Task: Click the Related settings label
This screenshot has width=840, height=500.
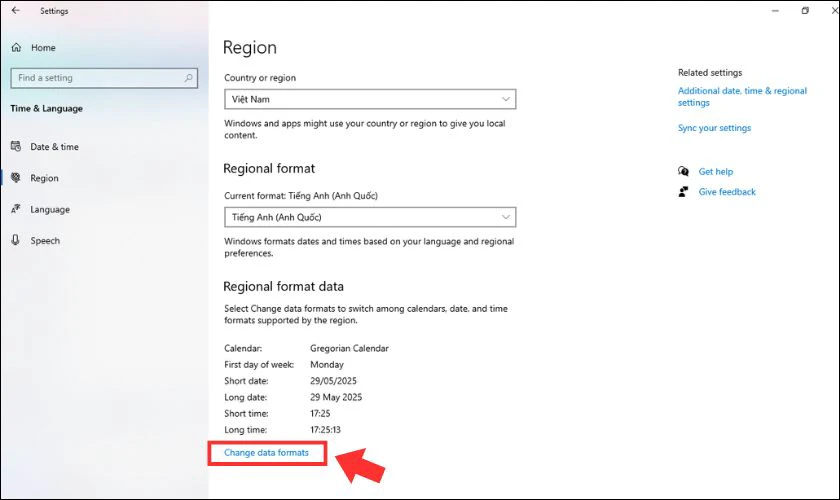Action: pos(710,72)
